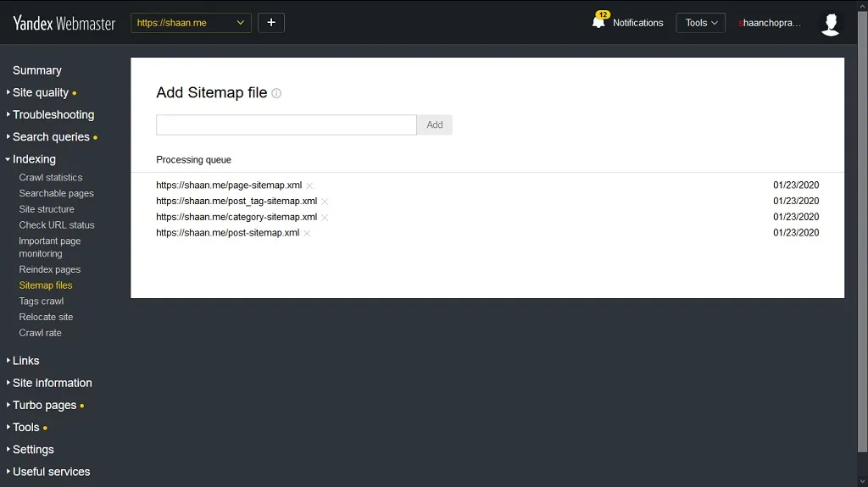
Task: Open Reindex pages
Action: click(49, 269)
